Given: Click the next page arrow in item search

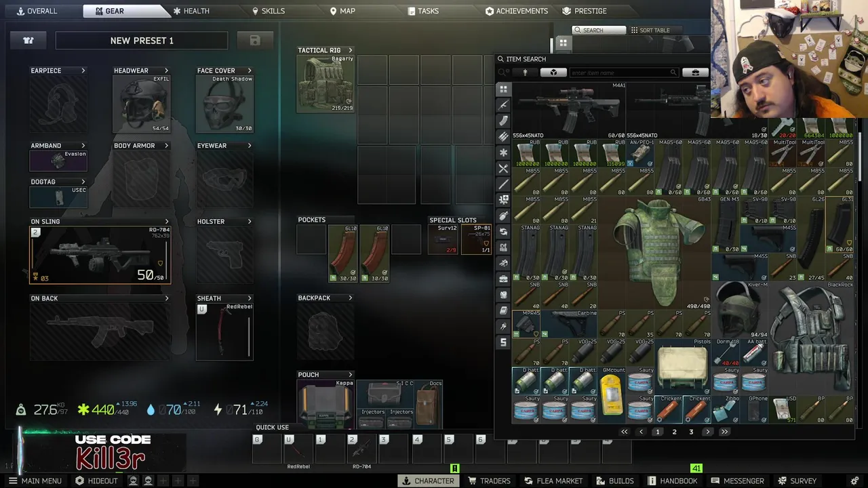Looking at the screenshot, I should 708,432.
